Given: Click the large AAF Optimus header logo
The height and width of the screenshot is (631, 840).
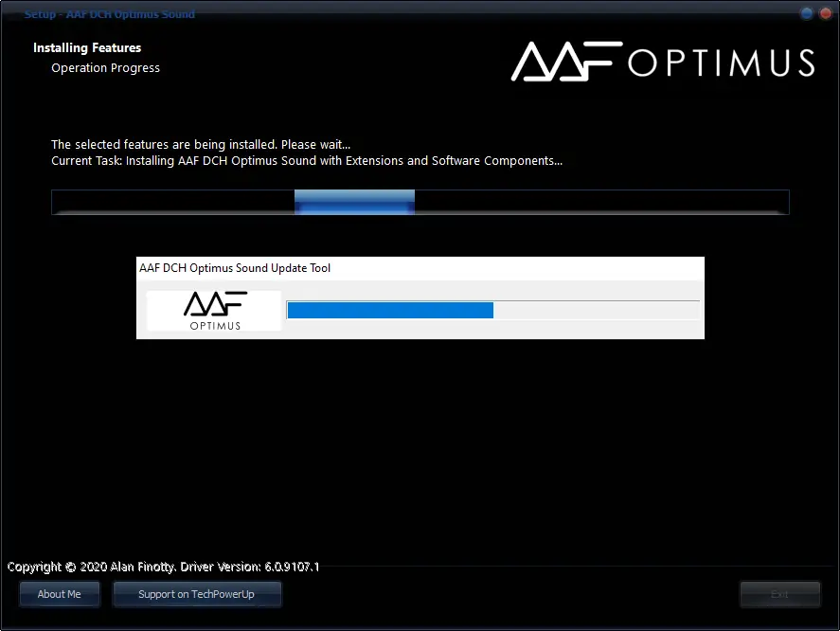Looking at the screenshot, I should [663, 62].
